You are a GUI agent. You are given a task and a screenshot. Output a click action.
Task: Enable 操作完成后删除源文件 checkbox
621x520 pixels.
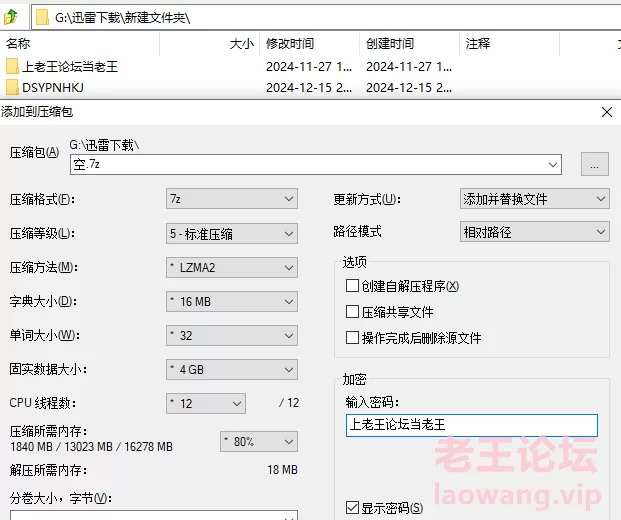click(x=352, y=338)
